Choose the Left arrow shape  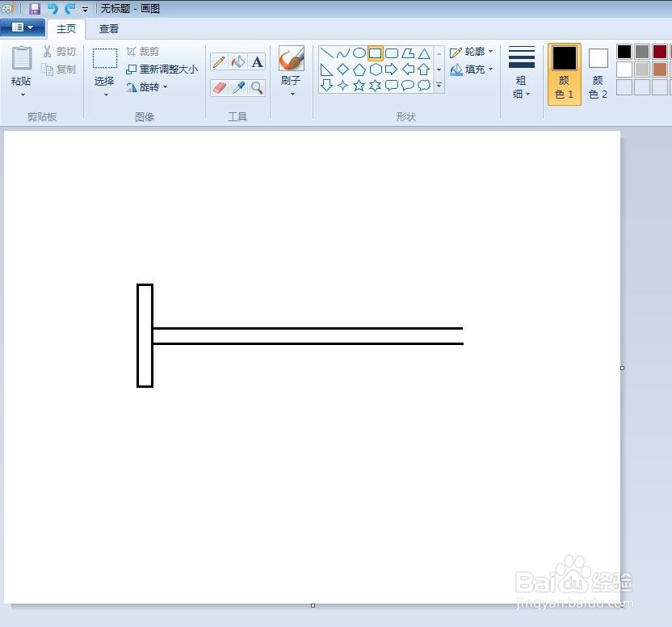click(408, 69)
